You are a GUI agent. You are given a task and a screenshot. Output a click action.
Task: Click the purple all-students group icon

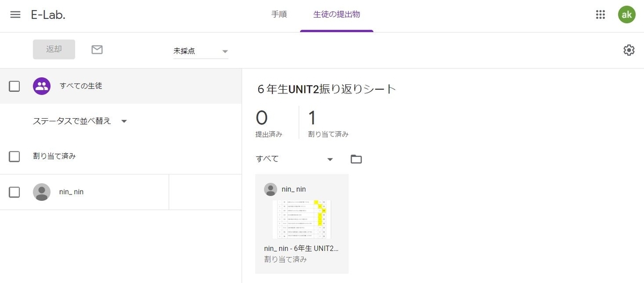coord(42,86)
